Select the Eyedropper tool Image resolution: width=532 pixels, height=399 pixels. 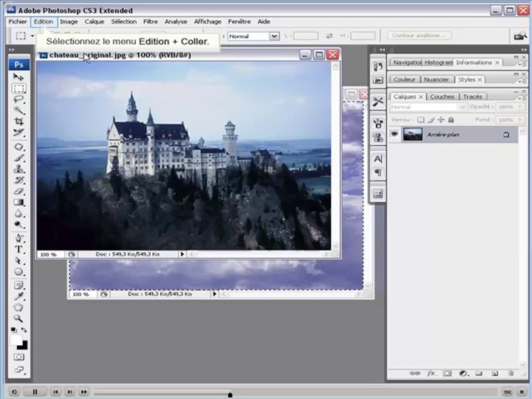coord(19,296)
